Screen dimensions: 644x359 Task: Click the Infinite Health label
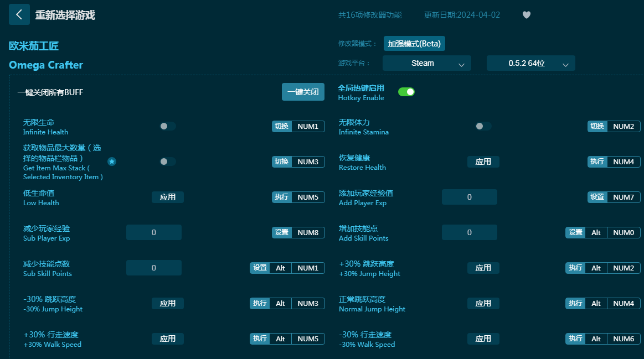[45, 132]
